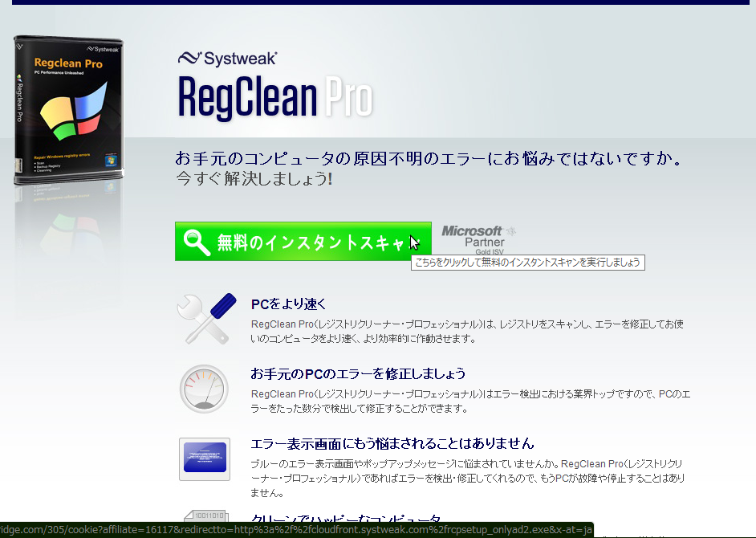Click the heading 'エラー表示画面にもう悩まされることはありません'
756x538 pixels.
(x=392, y=443)
